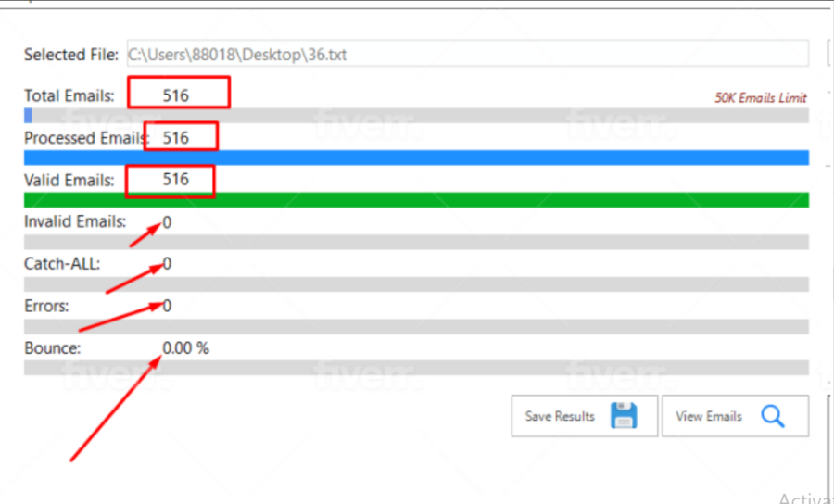This screenshot has width=834, height=504.
Task: Click the Bounce 0.00 % value
Action: pyautogui.click(x=185, y=348)
